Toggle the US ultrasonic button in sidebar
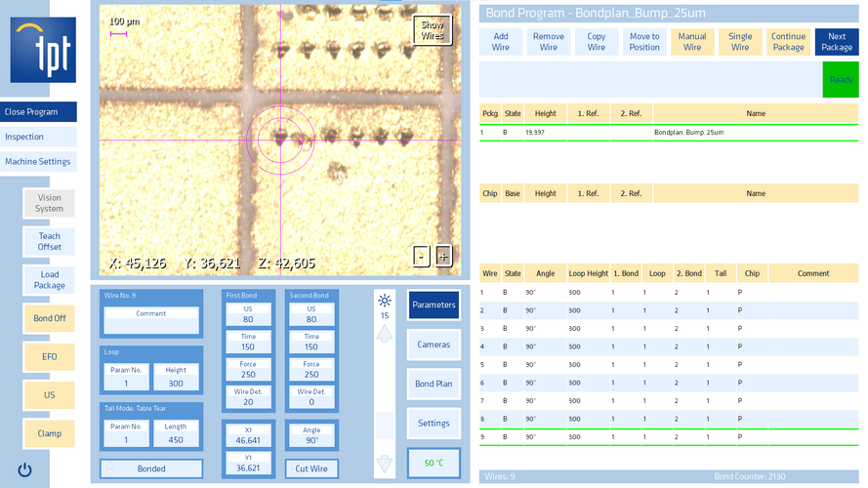 (x=49, y=395)
